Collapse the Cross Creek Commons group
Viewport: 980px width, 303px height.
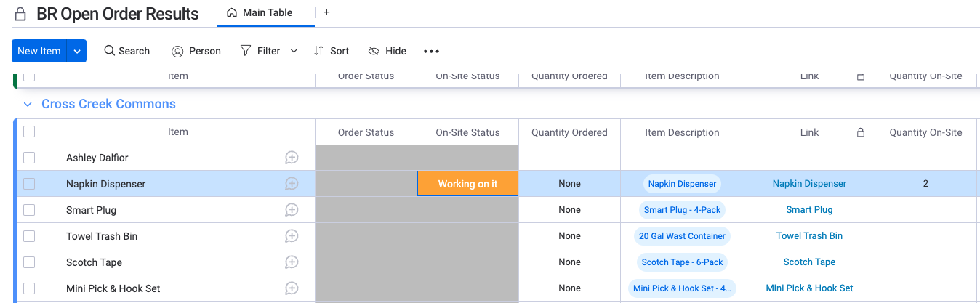[28, 105]
